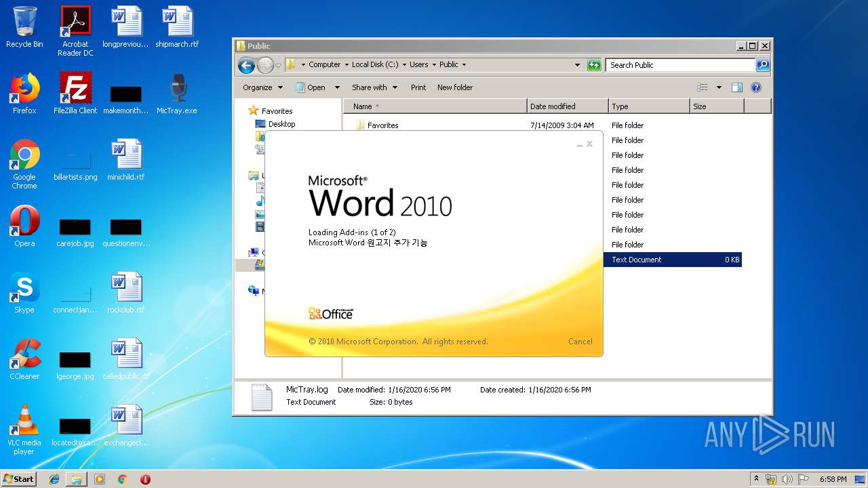Click Windows Explorer taskbar button
Viewport: 868px width, 488px height.
[x=77, y=479]
